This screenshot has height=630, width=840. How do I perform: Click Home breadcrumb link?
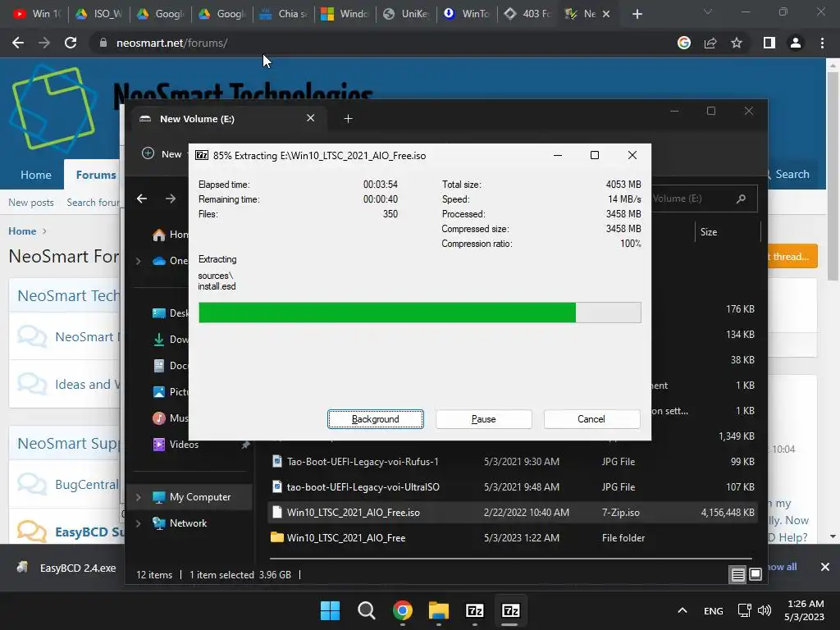click(x=22, y=231)
